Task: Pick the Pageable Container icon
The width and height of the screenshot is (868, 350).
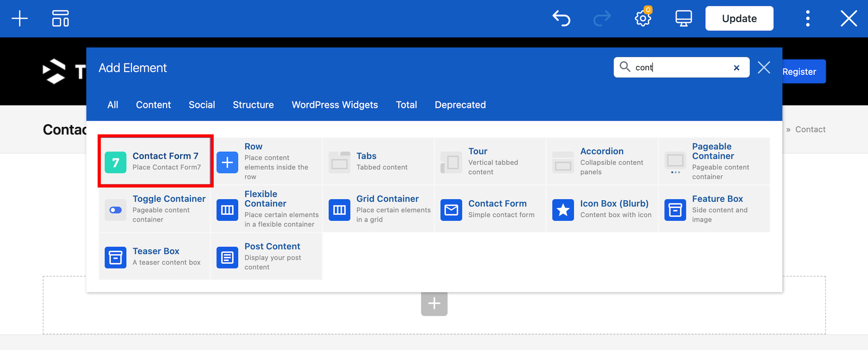Action: tap(675, 162)
